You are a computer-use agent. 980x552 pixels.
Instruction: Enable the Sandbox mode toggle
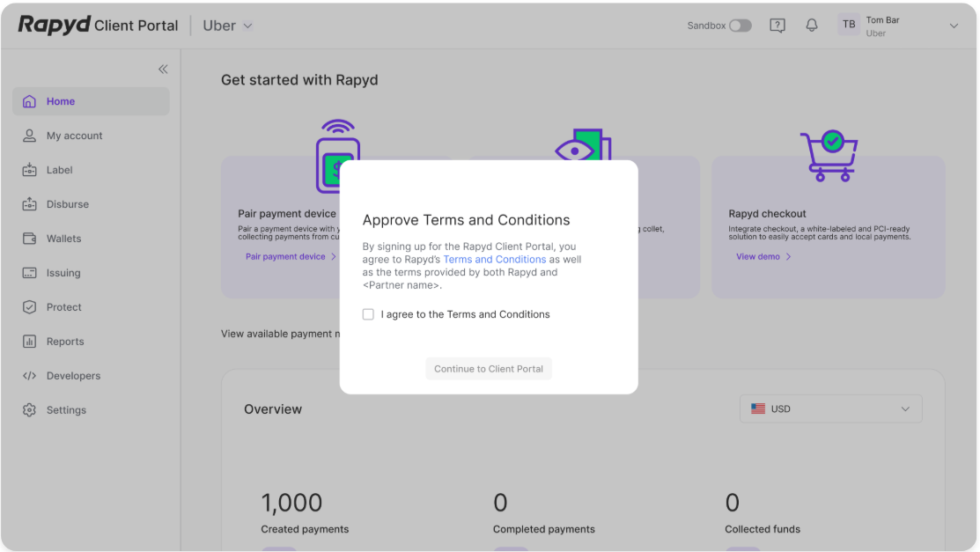point(741,26)
